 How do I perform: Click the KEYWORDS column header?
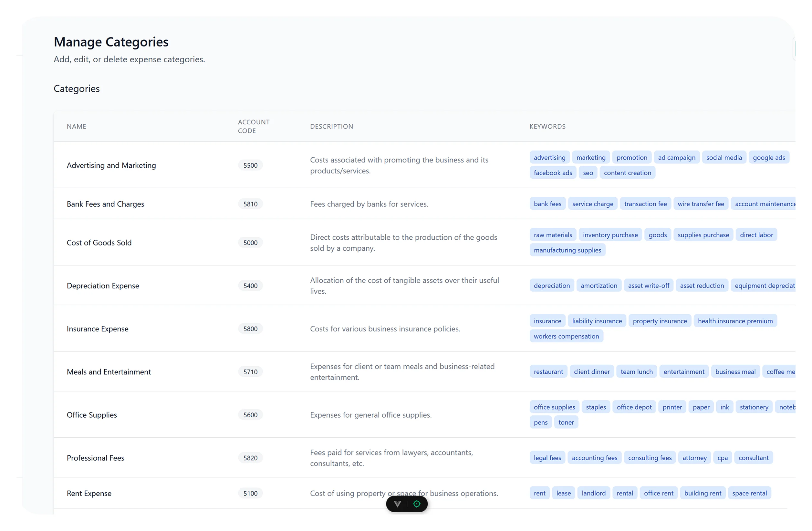point(547,127)
